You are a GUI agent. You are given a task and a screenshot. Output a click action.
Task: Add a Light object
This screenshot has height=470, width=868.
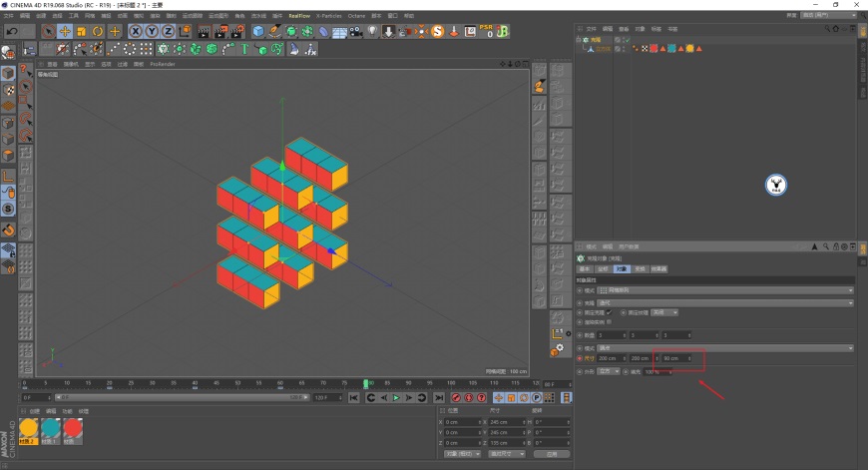(x=372, y=32)
